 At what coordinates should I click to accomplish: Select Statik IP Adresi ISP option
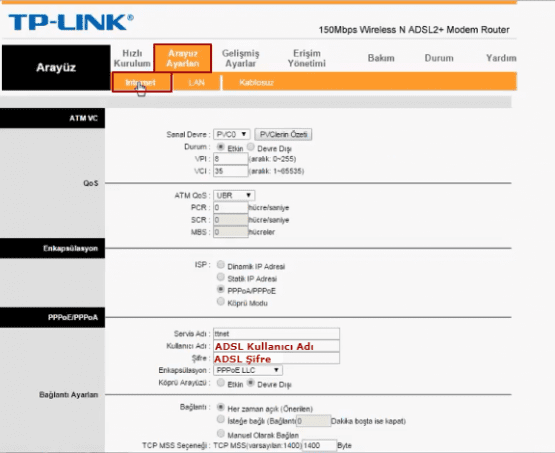221,277
